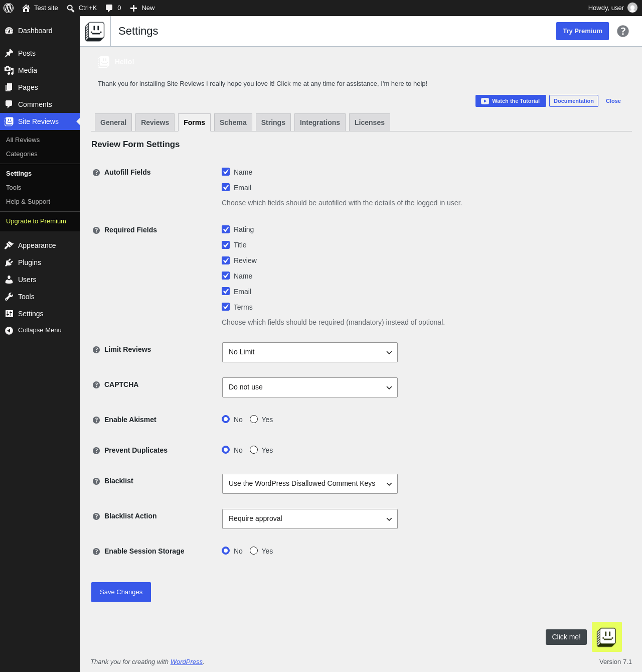Click the Collapse Menu arrow icon
The image size is (642, 672).
[9, 330]
